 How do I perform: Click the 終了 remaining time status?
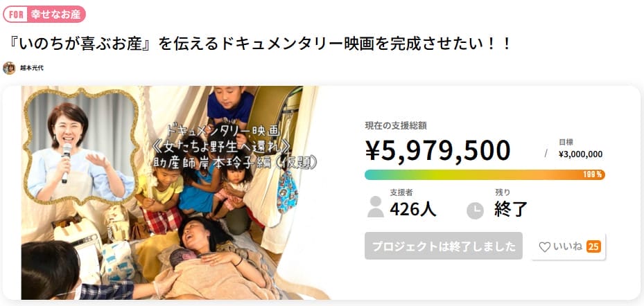[x=512, y=208]
